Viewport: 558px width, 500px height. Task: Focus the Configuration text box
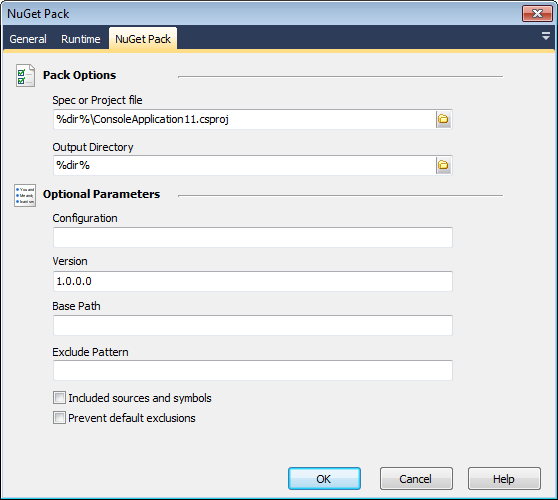[253, 237]
